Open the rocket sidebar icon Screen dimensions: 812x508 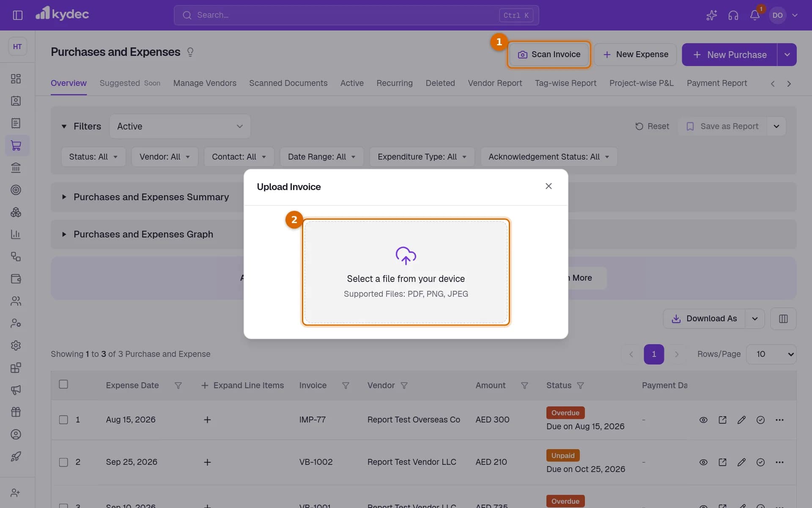pyautogui.click(x=16, y=456)
